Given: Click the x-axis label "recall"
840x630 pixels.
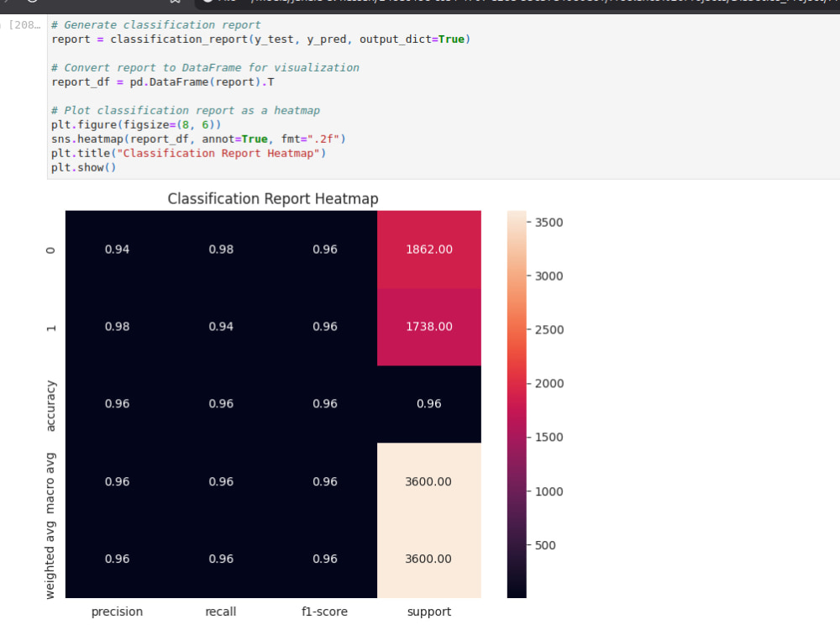Looking at the screenshot, I should click(221, 612).
